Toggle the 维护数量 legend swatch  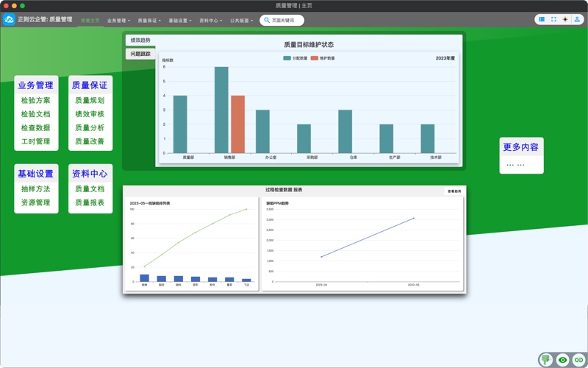tap(315, 58)
